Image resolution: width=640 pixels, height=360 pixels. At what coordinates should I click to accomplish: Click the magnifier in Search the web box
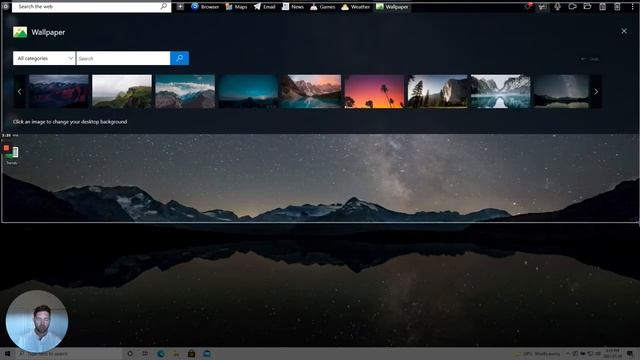point(164,7)
